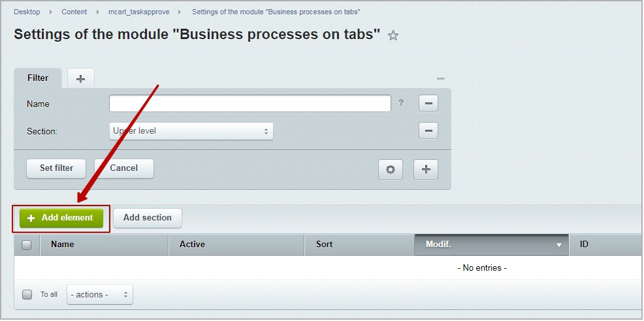This screenshot has width=644, height=321.
Task: Collapse the filter panel with the minus icon
Action: [441, 78]
